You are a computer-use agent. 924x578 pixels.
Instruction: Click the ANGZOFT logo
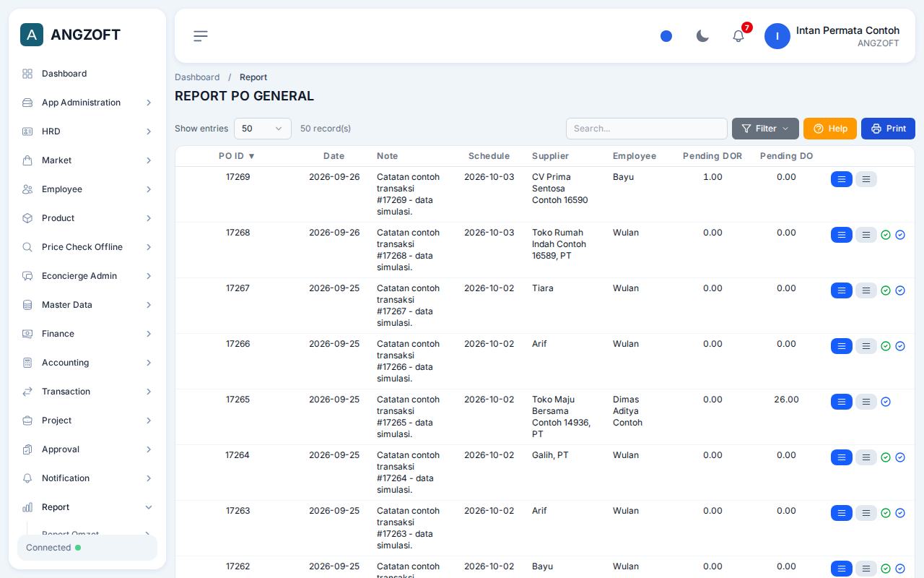click(71, 35)
